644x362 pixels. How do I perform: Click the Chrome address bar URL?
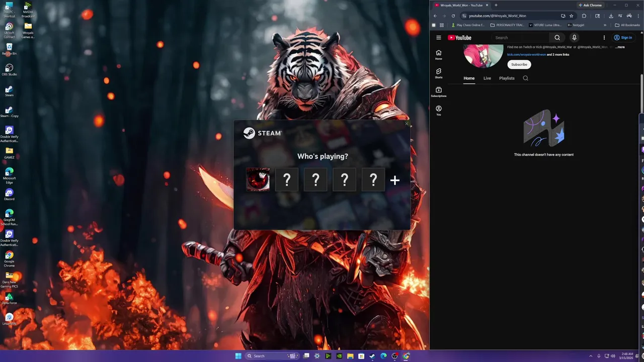(497, 16)
